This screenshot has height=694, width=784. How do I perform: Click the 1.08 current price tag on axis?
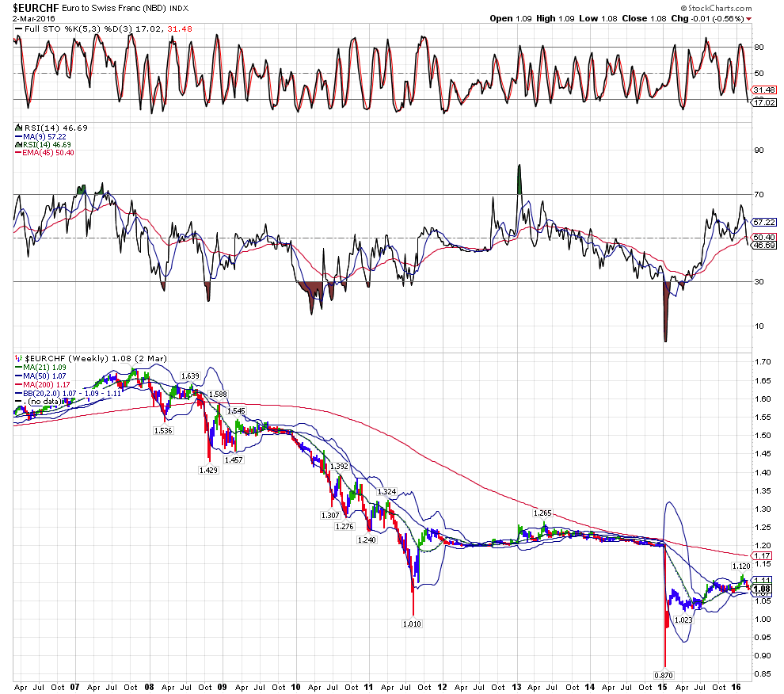click(x=762, y=589)
